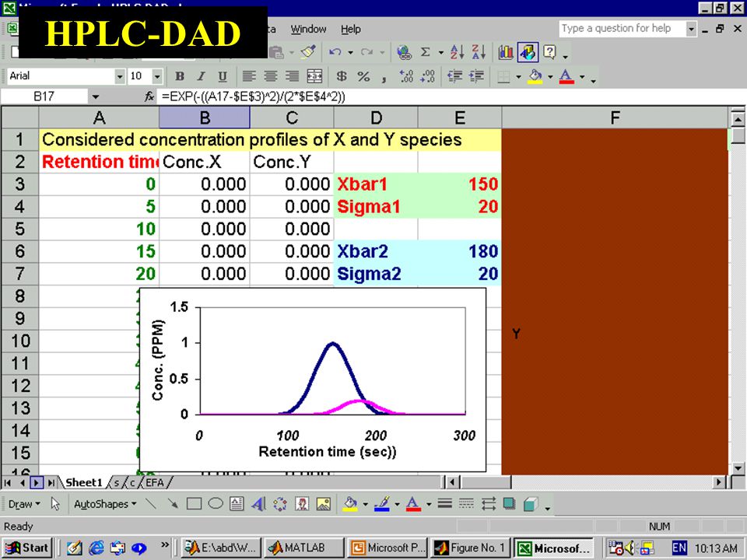Open the Chart Wizard icon

[506, 52]
